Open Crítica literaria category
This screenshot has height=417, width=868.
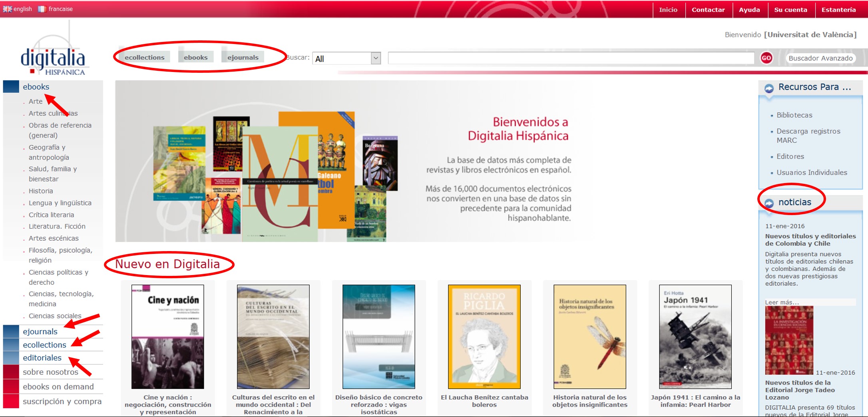[51, 215]
